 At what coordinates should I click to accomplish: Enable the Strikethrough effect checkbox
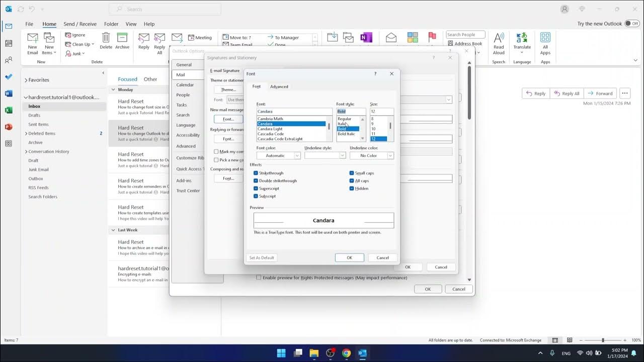(256, 173)
